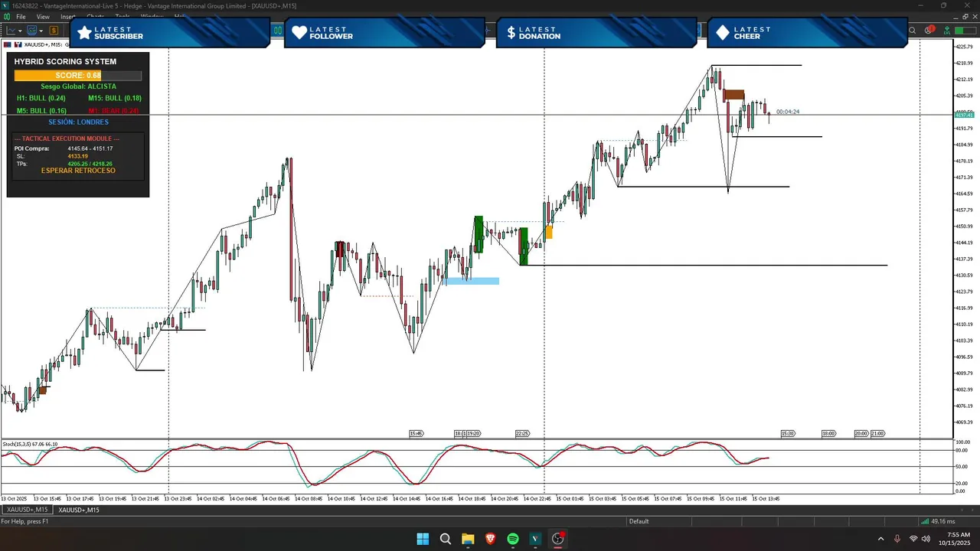This screenshot has height=551, width=980.
Task: Switch to the first XAUUSD+,M15 chart tab
Action: [x=27, y=510]
